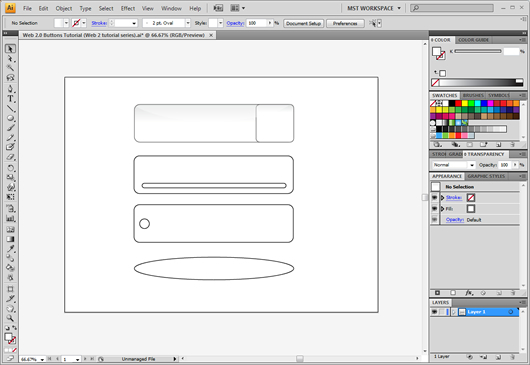Screen dimensions: 530x365
Task: Click the Opacity field in Transparency panel
Action: tap(505, 165)
